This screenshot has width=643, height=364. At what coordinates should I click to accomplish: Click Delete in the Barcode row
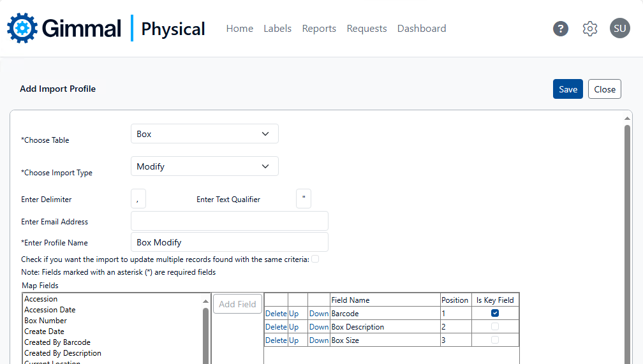point(276,314)
